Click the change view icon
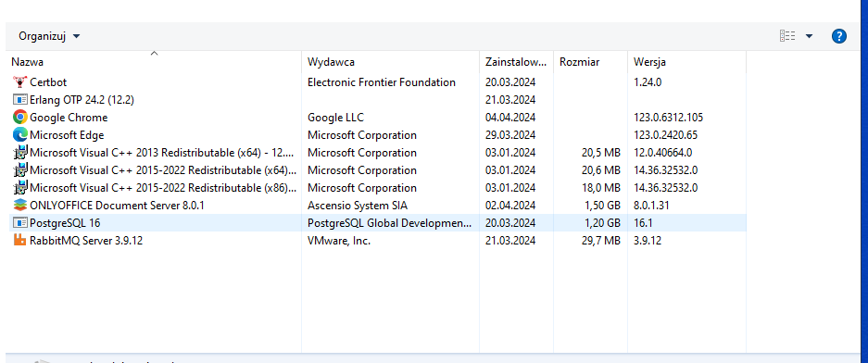Viewport: 868px width, 363px height. tap(787, 36)
